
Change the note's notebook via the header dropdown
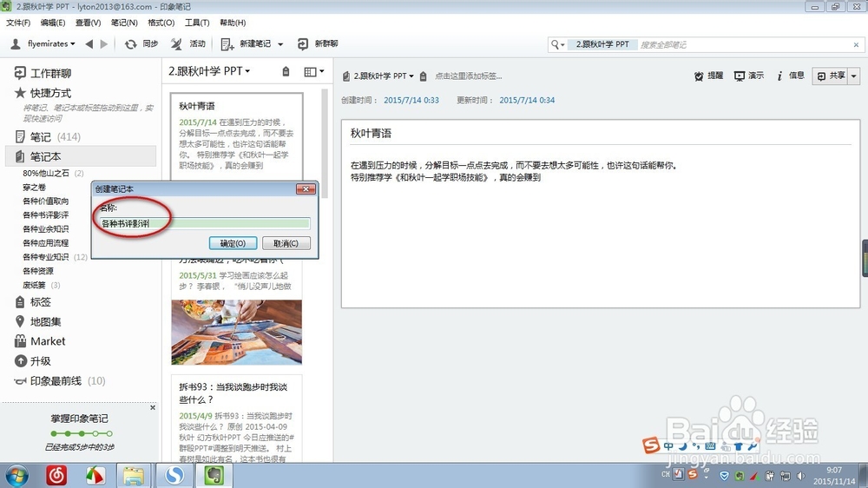tap(384, 76)
